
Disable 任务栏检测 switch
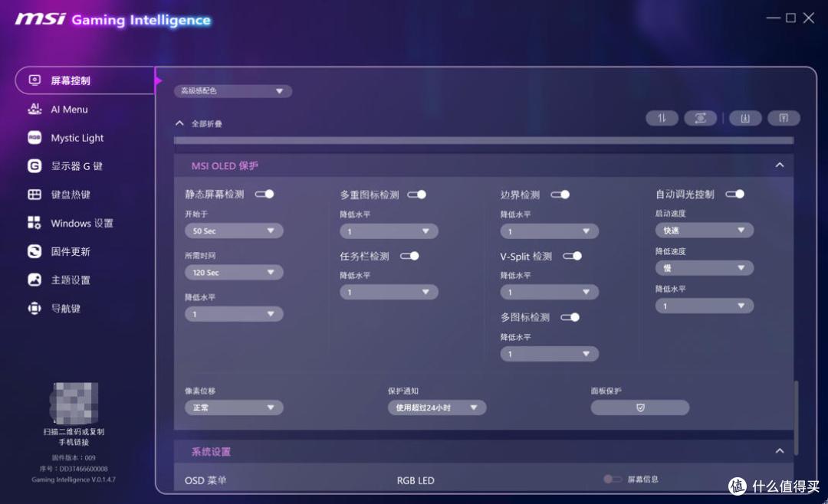pos(409,256)
